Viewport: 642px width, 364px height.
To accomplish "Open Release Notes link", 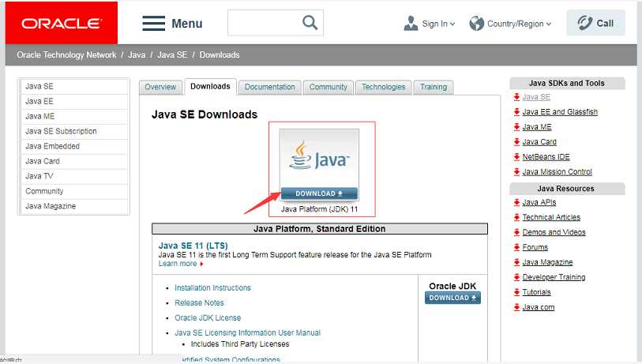I will pos(200,303).
